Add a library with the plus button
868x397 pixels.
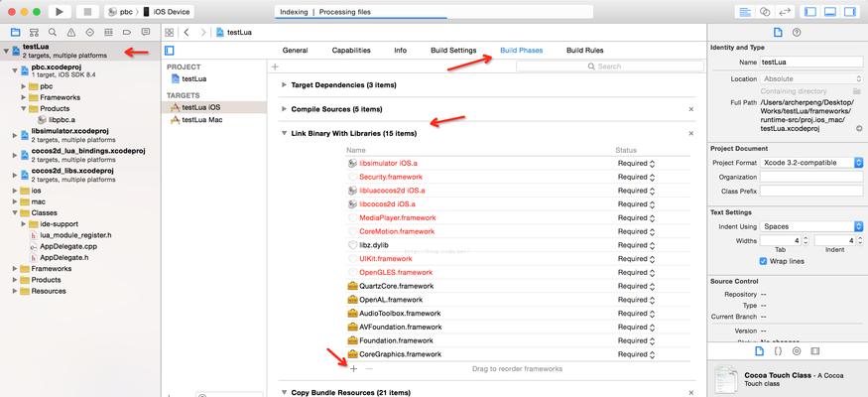pyautogui.click(x=354, y=368)
